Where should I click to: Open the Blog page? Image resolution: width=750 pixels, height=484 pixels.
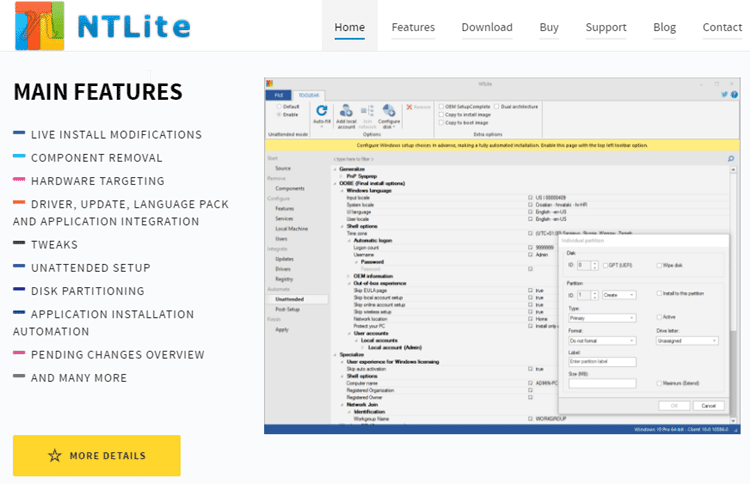pos(665,27)
